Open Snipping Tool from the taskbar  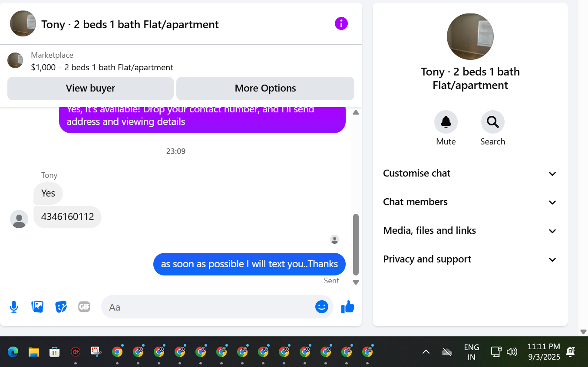[96, 352]
